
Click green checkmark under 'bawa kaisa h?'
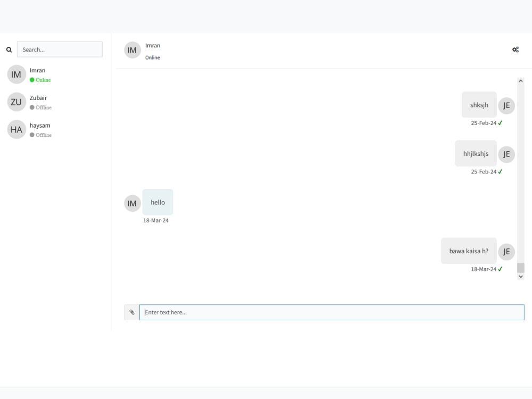click(x=500, y=269)
